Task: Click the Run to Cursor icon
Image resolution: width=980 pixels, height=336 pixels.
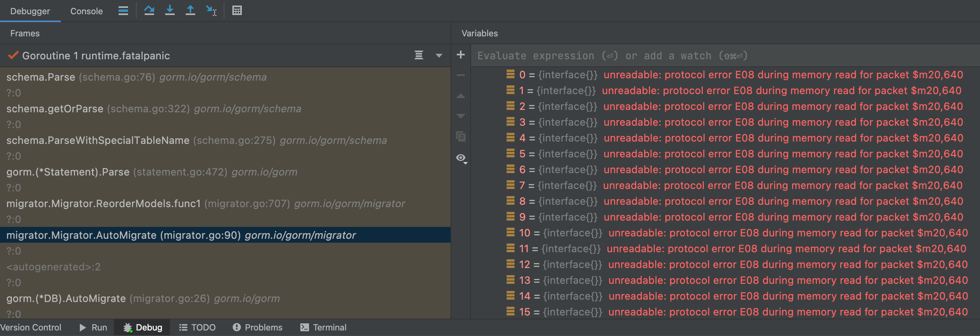Action: coord(211,11)
